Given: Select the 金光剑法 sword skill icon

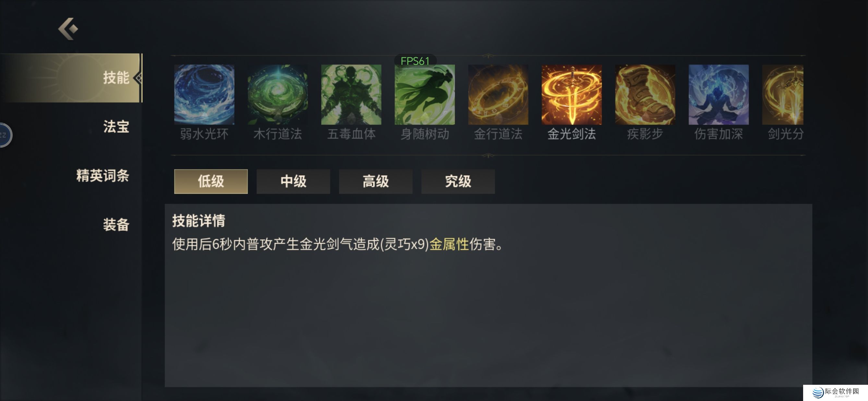Looking at the screenshot, I should 572,95.
